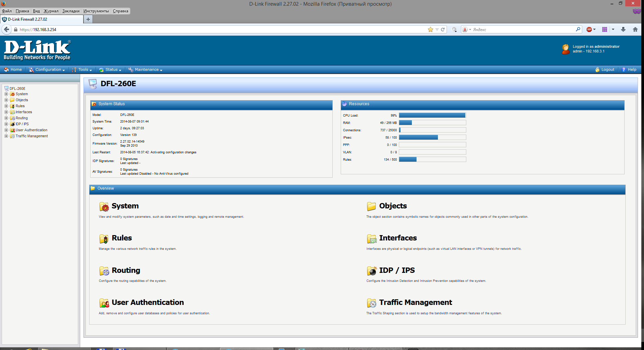Viewport: 644px width, 350px height.
Task: Bookmark this page with the star icon
Action: tap(431, 29)
